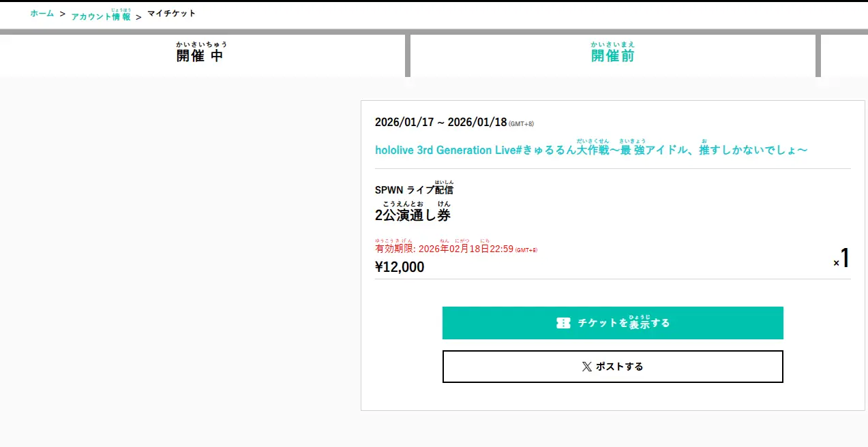
Task: Open the 開催中 tab
Action: [200, 55]
